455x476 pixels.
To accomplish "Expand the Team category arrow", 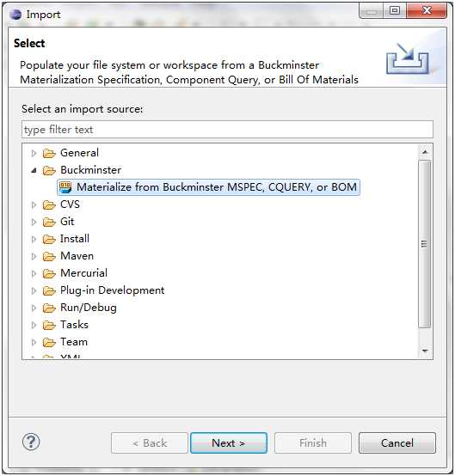I will click(x=34, y=343).
